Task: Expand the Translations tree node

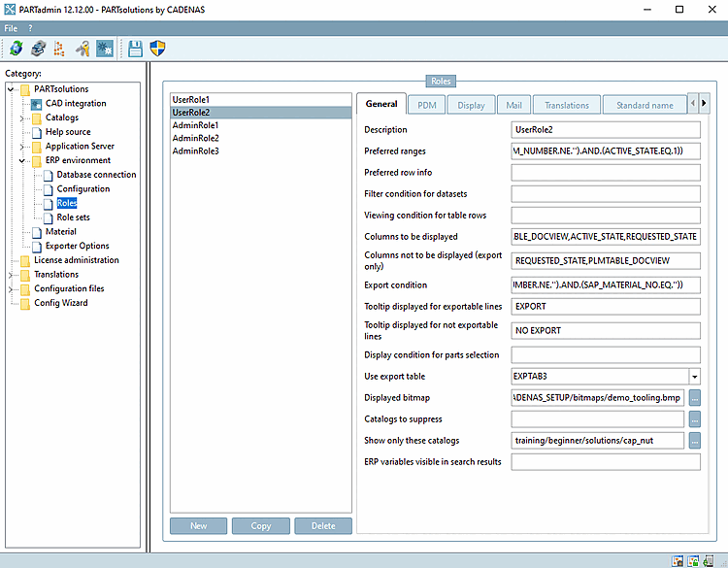Action: tap(11, 275)
